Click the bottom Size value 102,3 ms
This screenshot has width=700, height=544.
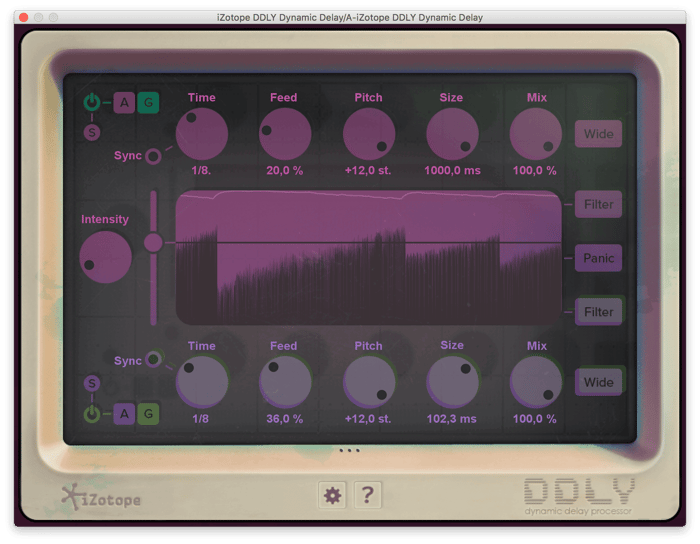click(451, 419)
